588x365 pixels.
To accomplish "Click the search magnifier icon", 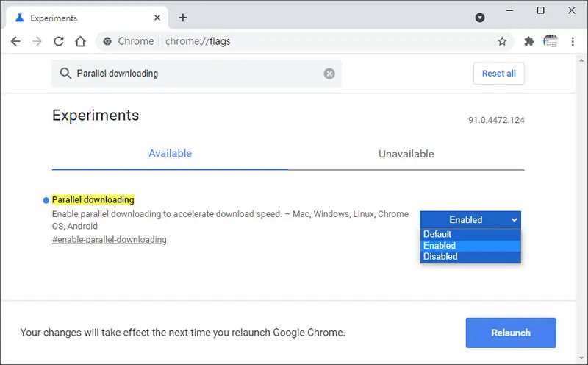I will [65, 74].
